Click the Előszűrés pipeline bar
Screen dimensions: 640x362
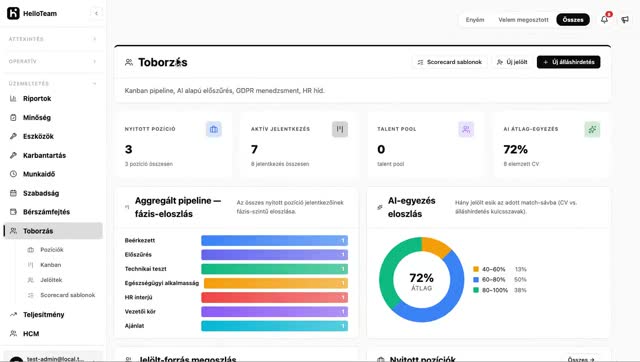coord(275,255)
